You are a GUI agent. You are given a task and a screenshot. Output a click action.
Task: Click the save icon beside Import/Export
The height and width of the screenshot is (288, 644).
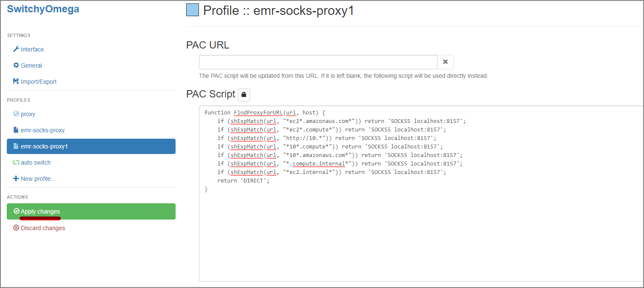tap(16, 82)
